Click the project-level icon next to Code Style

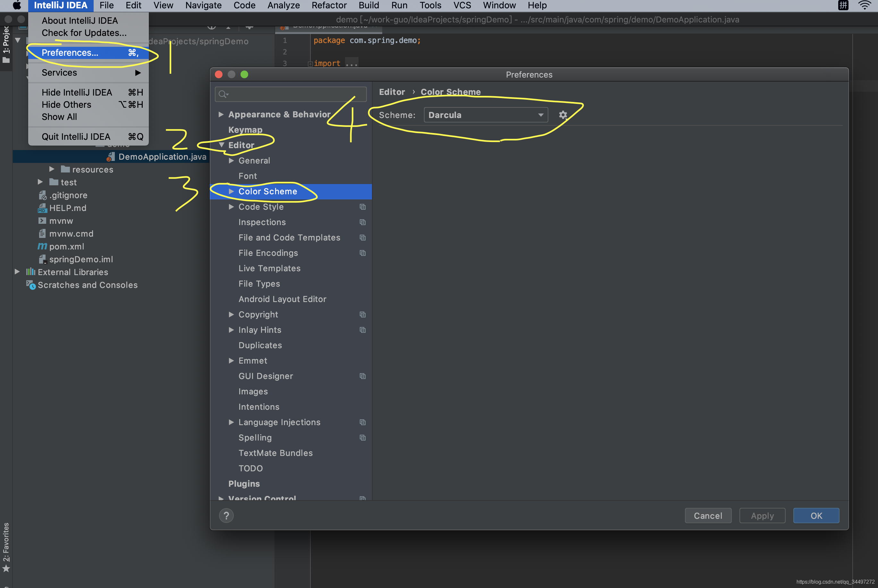(x=362, y=206)
